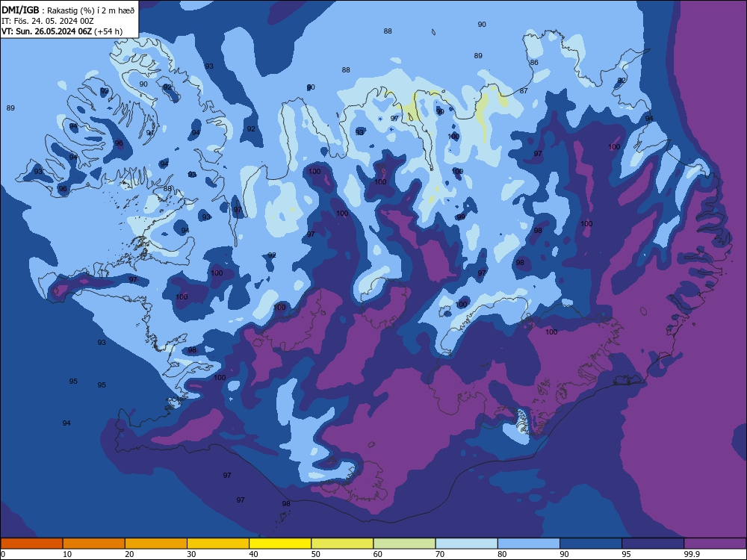Image resolution: width=747 pixels, height=560 pixels.
Task: Click the legend tick label "10"
Action: tap(67, 554)
